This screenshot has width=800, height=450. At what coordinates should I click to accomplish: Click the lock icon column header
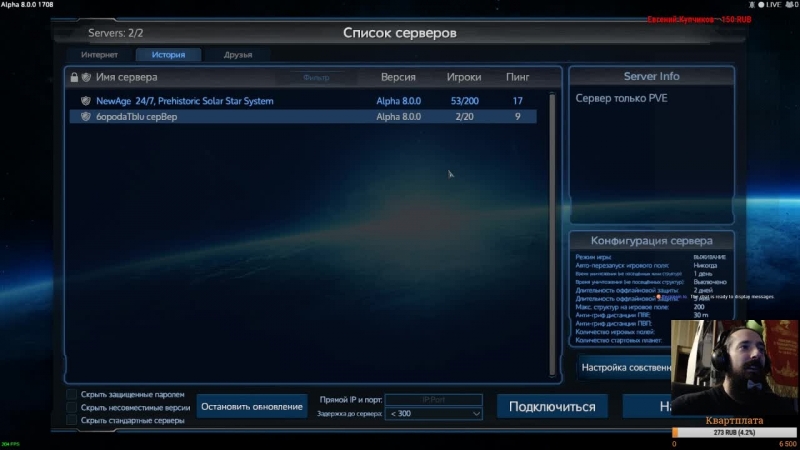[74, 77]
